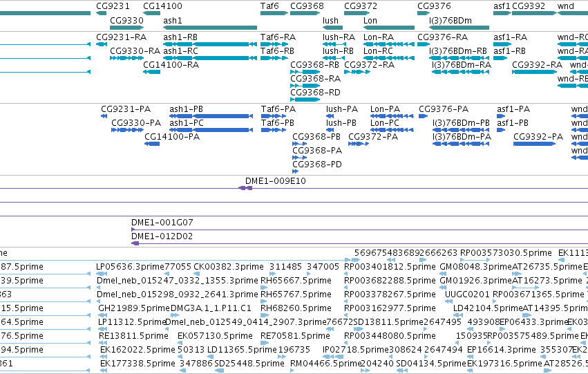Screen dimensions: 588x374
Task: Select the DME1-009E10 clone label
Action: (x=276, y=181)
